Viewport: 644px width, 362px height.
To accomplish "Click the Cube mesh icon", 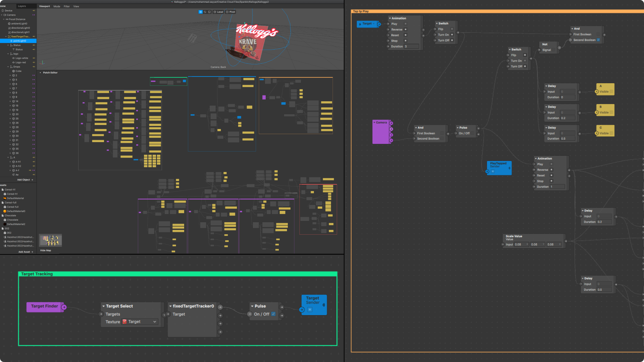I will (x=13, y=71).
